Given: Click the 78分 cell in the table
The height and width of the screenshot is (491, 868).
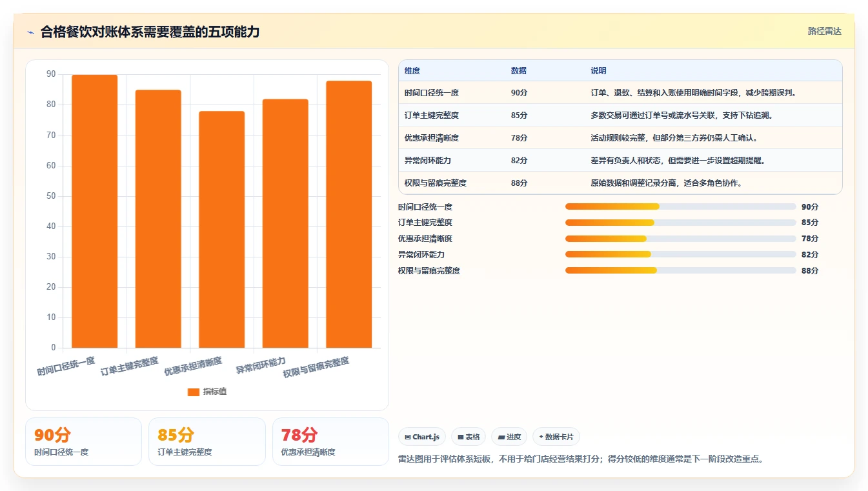Looking at the screenshot, I should 519,138.
